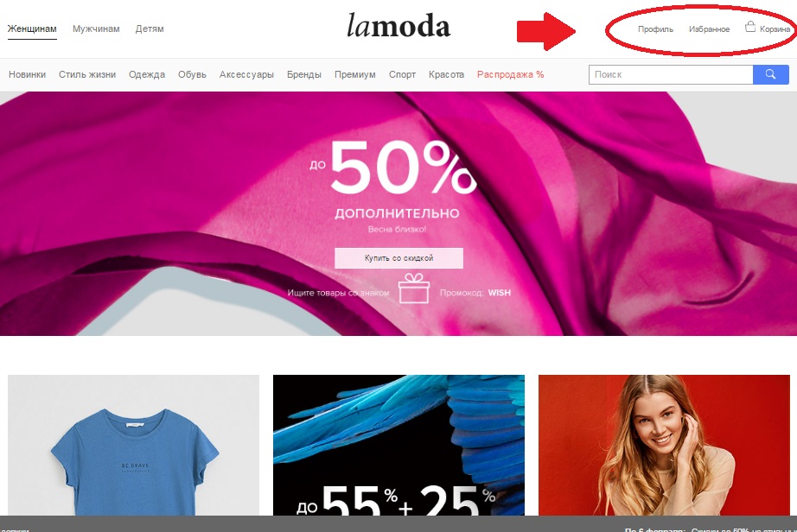
Task: Open the Новинки menu
Action: point(27,74)
